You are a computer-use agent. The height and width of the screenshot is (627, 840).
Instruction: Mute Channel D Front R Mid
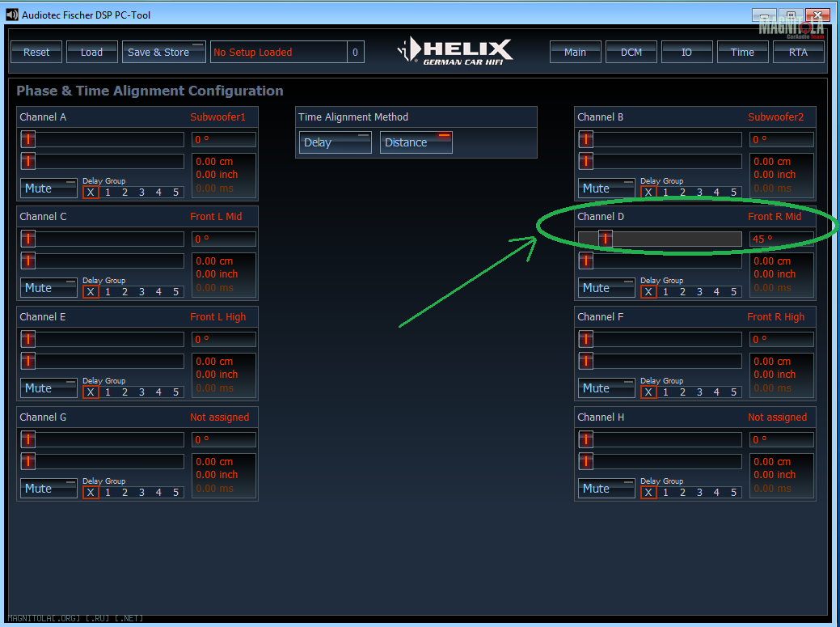[606, 288]
